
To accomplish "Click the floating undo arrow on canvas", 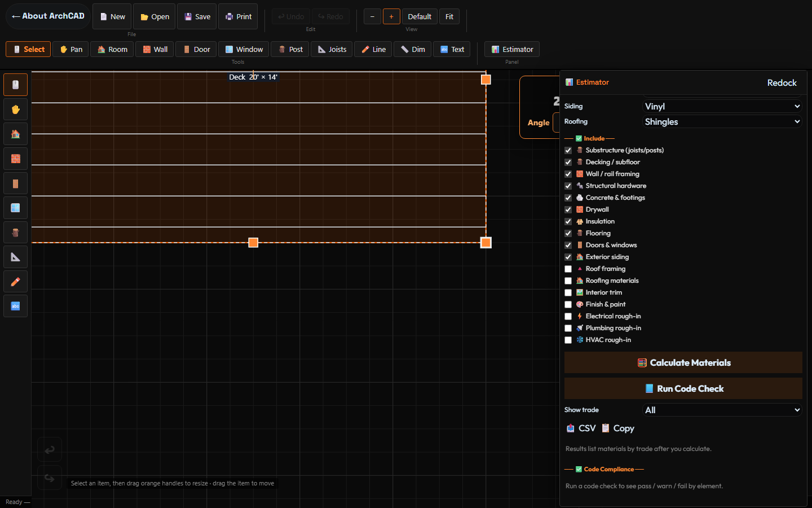I will point(50,450).
